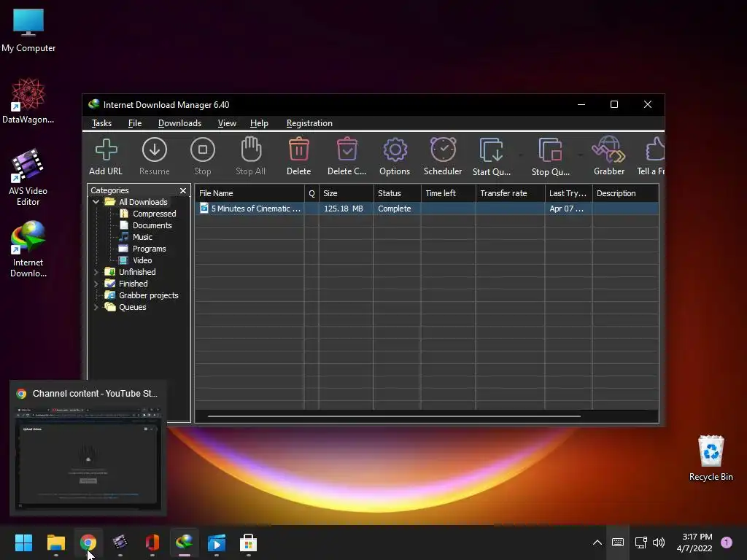The width and height of the screenshot is (747, 560).
Task: Select the Music category
Action: 142,237
